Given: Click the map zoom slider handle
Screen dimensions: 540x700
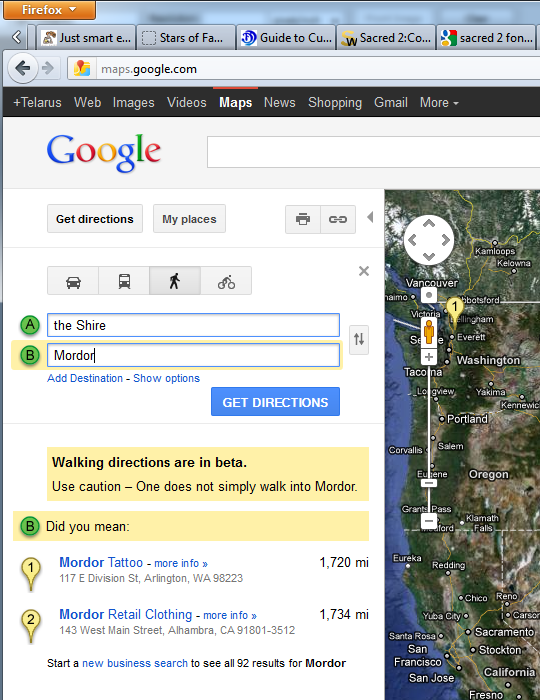Looking at the screenshot, I should coord(429,483).
